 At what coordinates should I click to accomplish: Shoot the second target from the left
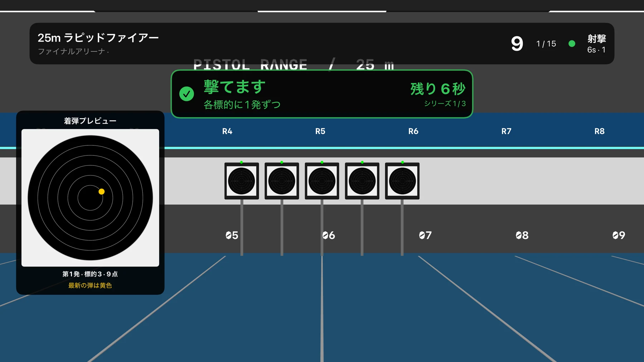[282, 181]
